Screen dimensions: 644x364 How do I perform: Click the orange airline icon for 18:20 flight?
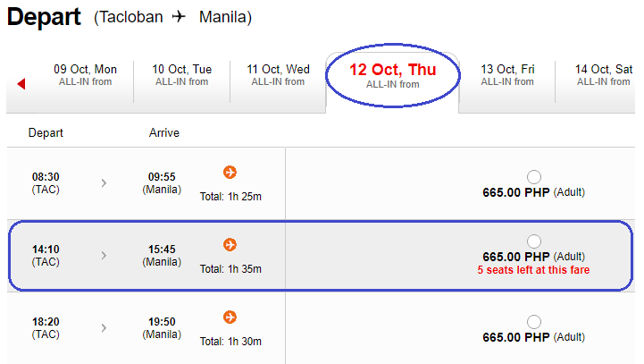click(x=230, y=317)
